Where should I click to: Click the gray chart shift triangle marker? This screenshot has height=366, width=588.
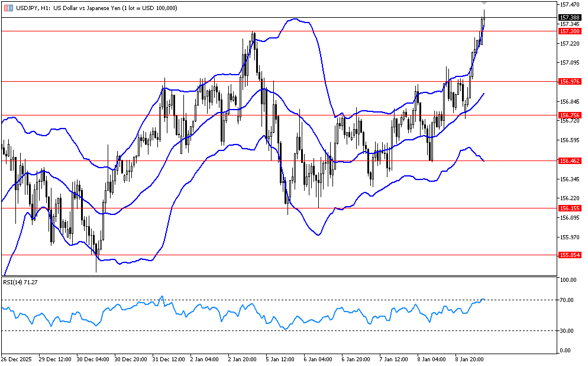(484, 4)
